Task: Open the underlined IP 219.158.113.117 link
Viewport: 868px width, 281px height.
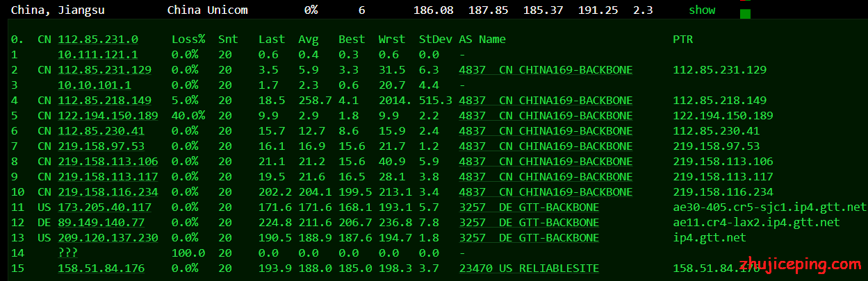Action: point(108,177)
